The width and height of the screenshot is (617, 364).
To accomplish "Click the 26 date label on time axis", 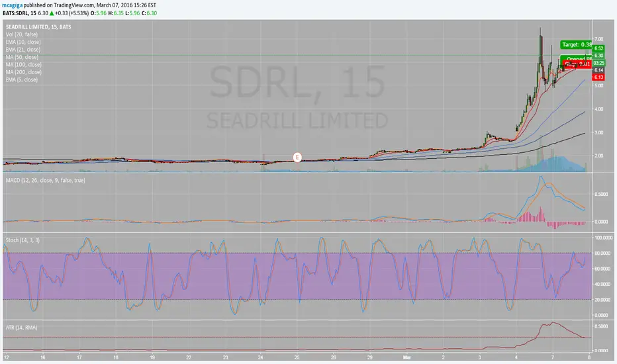I will click(334, 357).
